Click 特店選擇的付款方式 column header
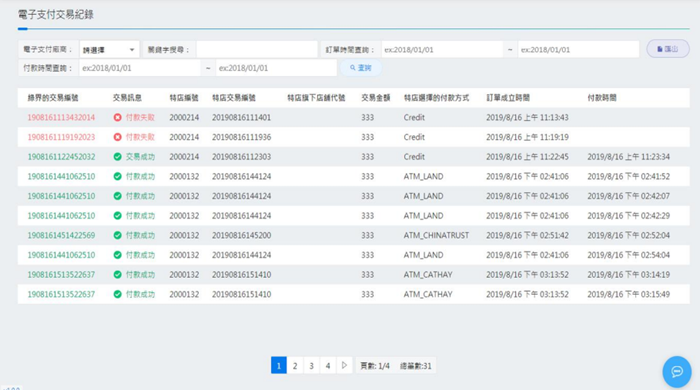Viewport: 700px width, 390px height. (436, 98)
